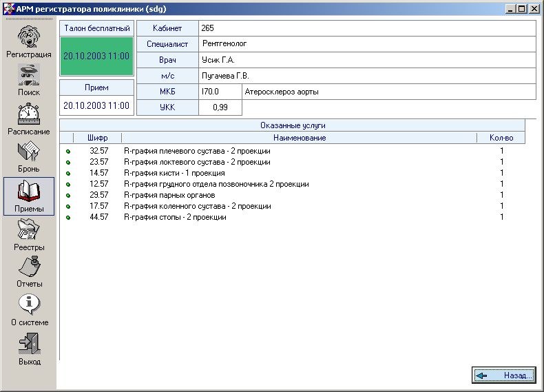Click quantity 1 in row 44.57
The image size is (544, 392).
coord(502,217)
